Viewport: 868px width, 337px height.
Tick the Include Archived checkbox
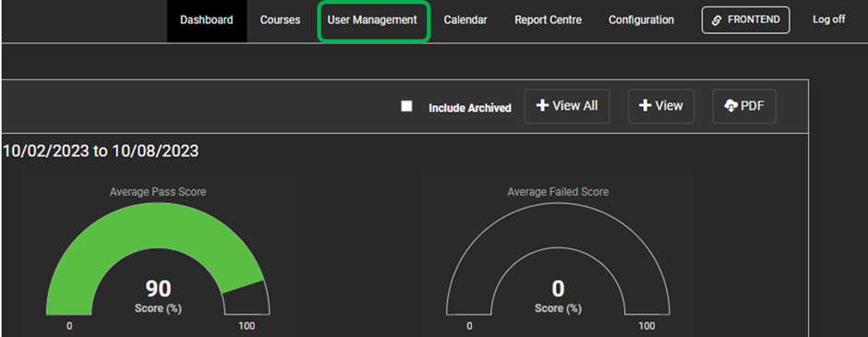point(406,106)
